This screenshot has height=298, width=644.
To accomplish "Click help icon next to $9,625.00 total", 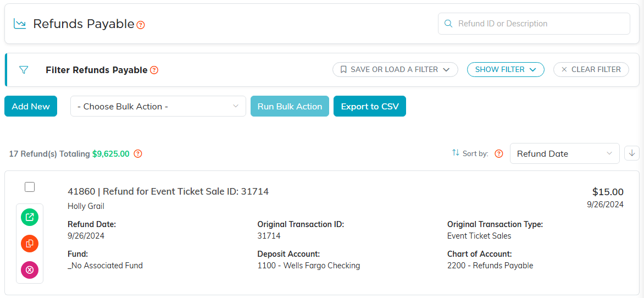I will point(138,154).
